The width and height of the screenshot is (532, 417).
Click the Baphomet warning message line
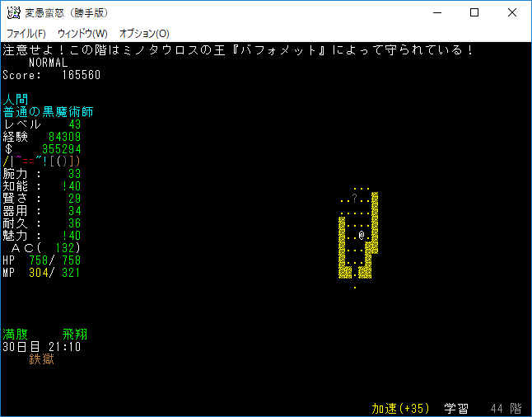pyautogui.click(x=239, y=50)
